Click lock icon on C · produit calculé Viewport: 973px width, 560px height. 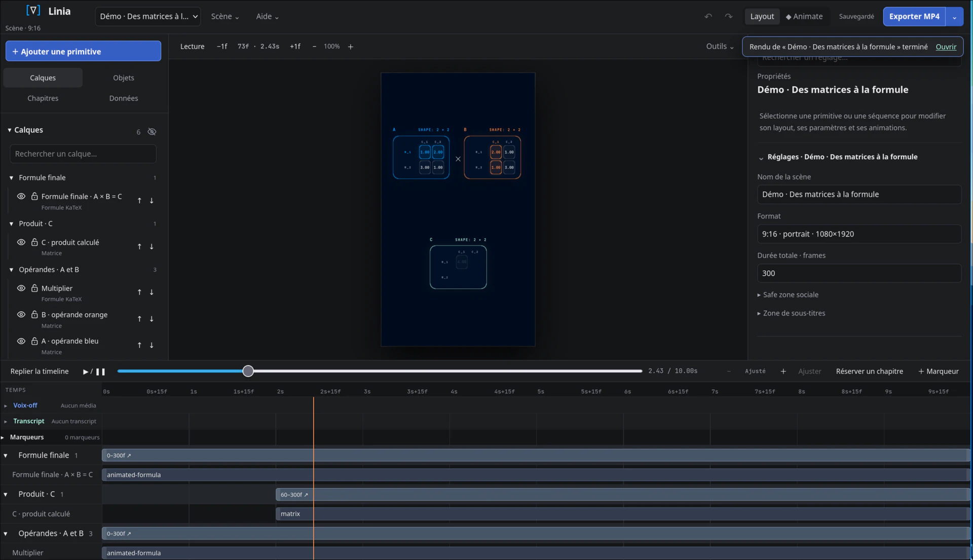(x=34, y=242)
